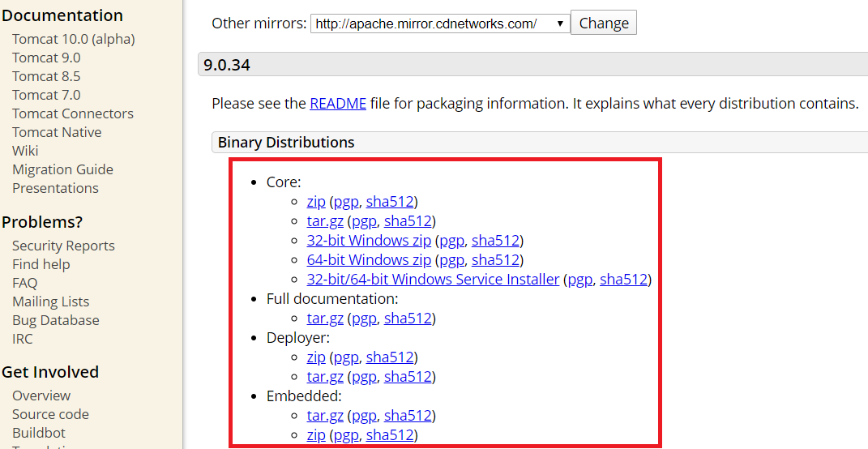Download the 32-bit Windows zip
Viewport: 868px width, 449px height.
tap(369, 241)
